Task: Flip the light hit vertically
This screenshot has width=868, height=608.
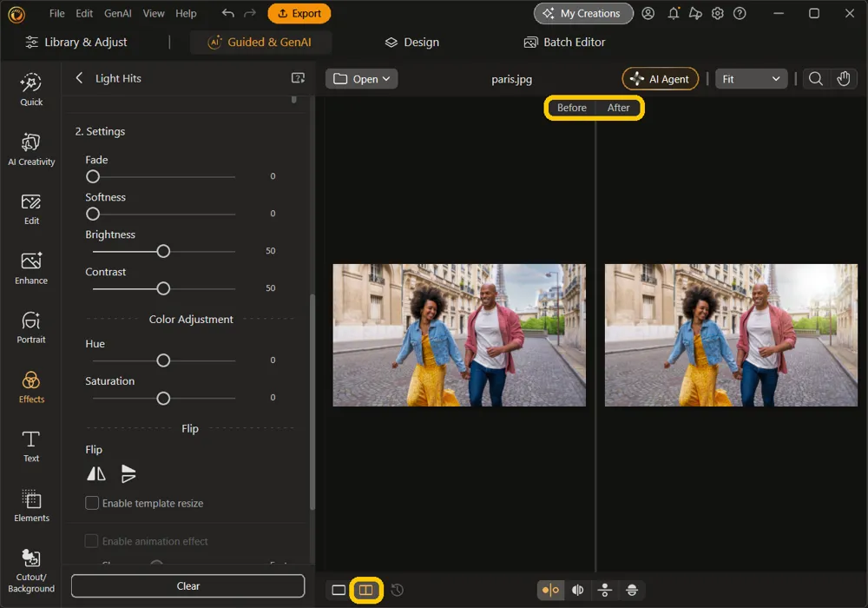Action: point(128,473)
